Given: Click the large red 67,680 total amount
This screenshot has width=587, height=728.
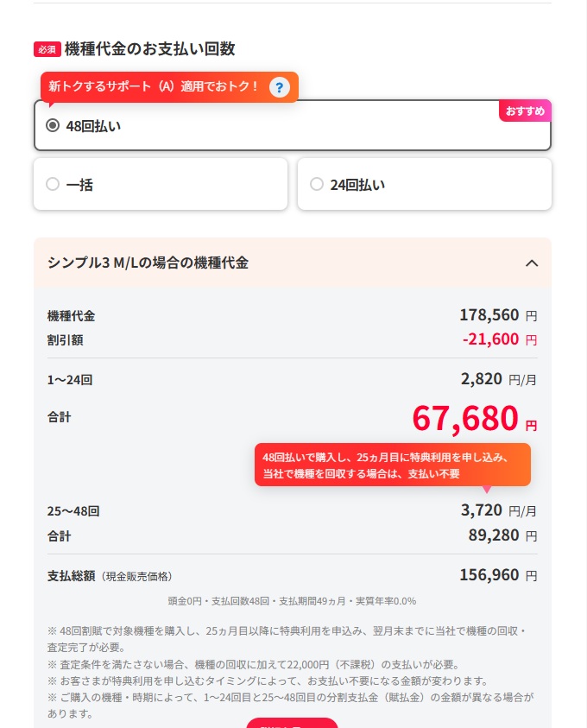Looking at the screenshot, I should [x=465, y=419].
